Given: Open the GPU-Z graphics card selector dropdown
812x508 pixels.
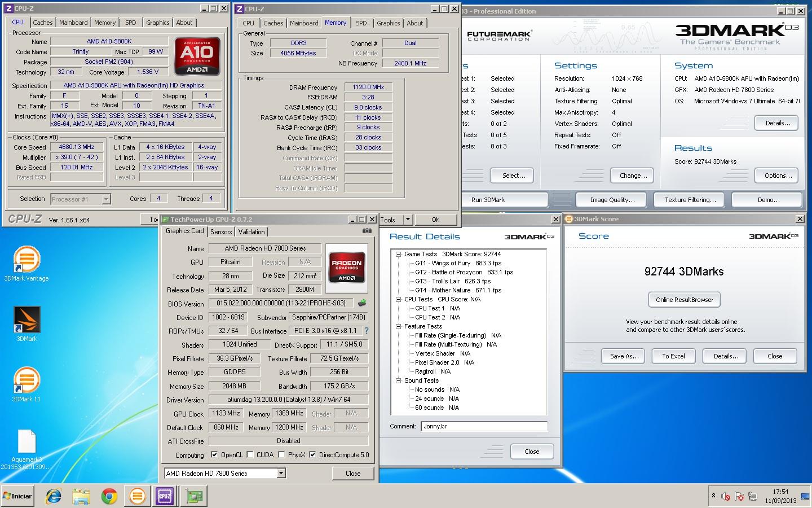Looking at the screenshot, I should coord(281,474).
